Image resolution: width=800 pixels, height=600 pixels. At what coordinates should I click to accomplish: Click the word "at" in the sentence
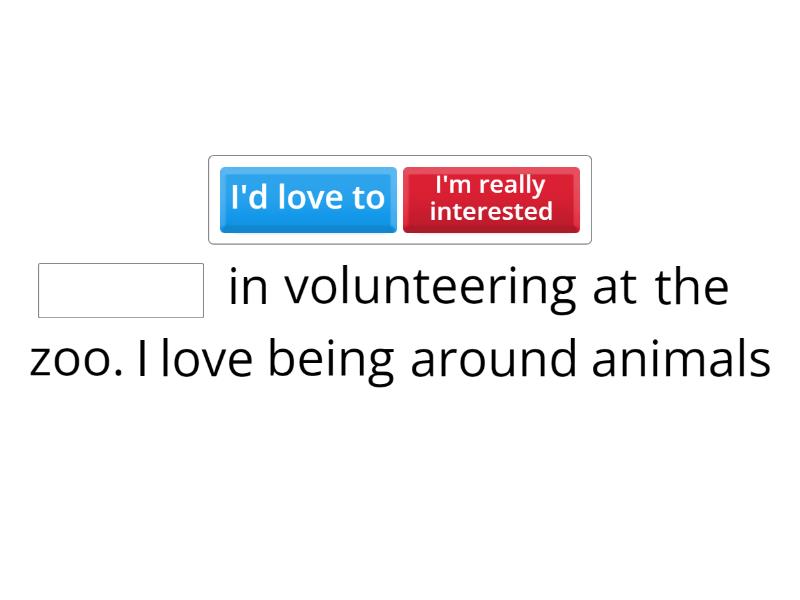pos(613,288)
